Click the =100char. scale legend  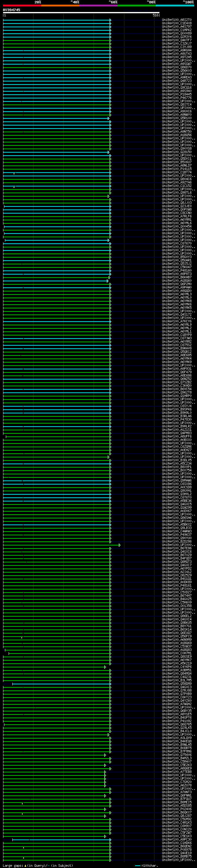click(x=146, y=865)
